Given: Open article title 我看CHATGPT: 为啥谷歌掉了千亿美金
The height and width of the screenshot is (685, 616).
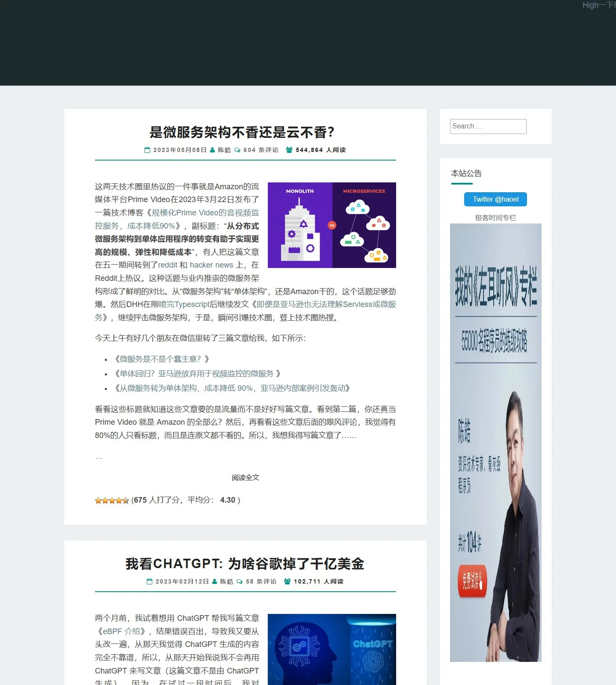Looking at the screenshot, I should pos(245,564).
